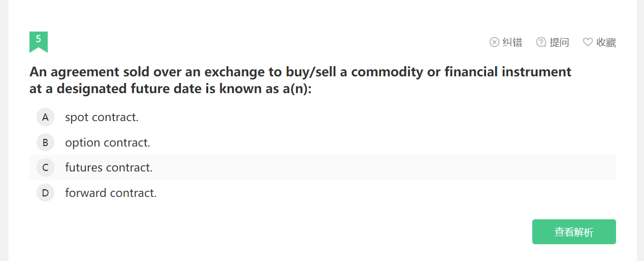Select the circle for option A

(45, 118)
